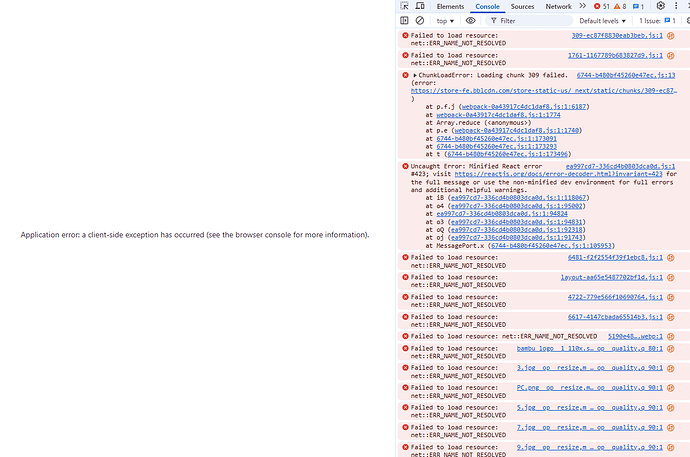Switch to the Elements tab

[450, 7]
